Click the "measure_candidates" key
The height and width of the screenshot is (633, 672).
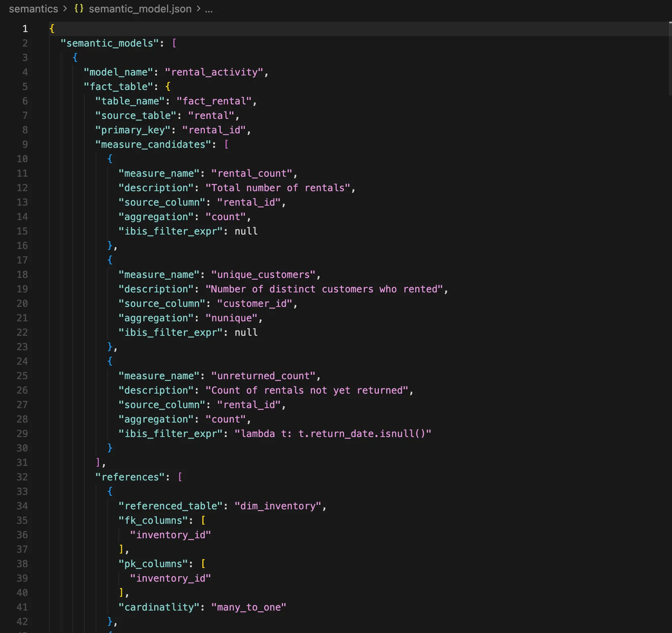tap(153, 144)
